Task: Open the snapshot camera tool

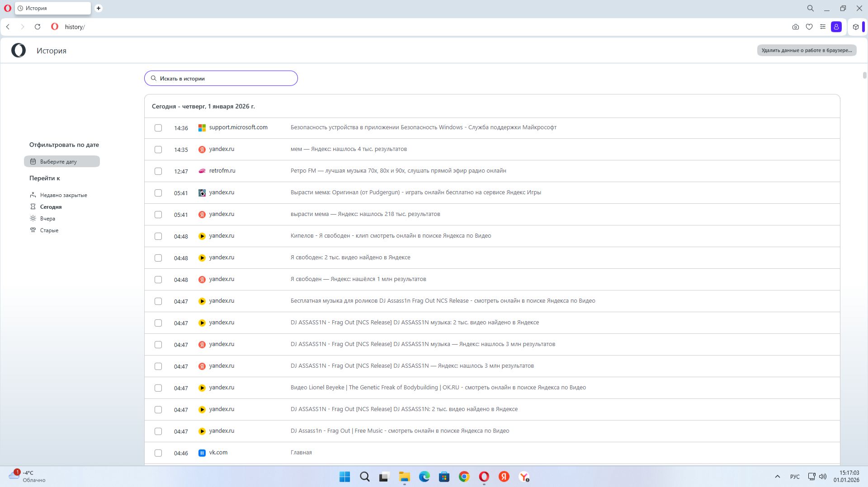Action: [796, 27]
